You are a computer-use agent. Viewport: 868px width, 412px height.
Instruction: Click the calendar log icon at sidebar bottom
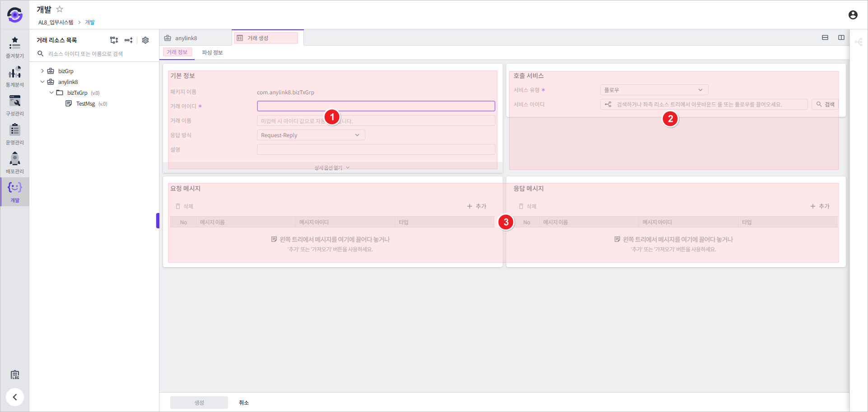15,375
